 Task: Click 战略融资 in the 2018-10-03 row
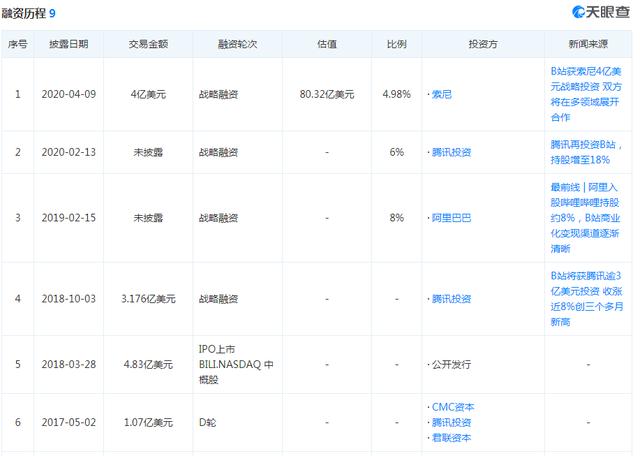(x=218, y=299)
